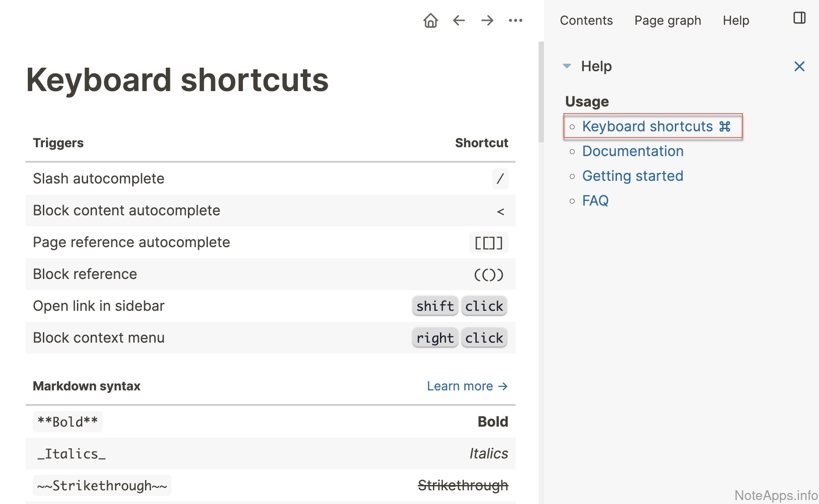Viewport: 819px width, 504px height.
Task: Switch to the Contents tab
Action: pos(586,20)
